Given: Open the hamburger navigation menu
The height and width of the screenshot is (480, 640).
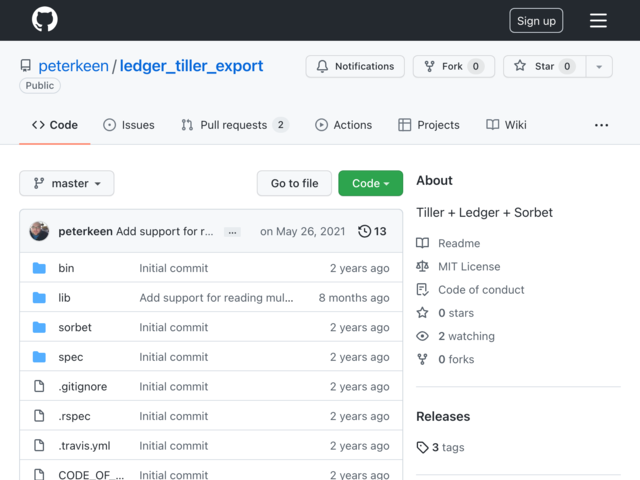Looking at the screenshot, I should pos(598,20).
